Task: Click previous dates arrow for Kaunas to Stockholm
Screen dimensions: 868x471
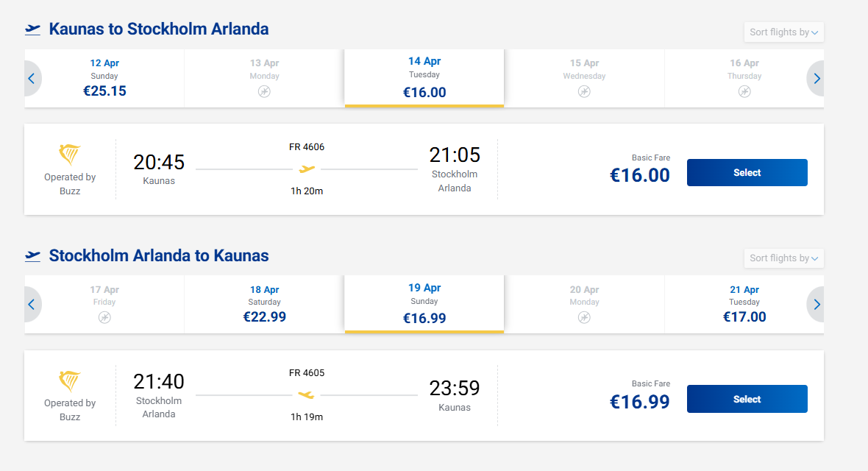Action: point(32,79)
